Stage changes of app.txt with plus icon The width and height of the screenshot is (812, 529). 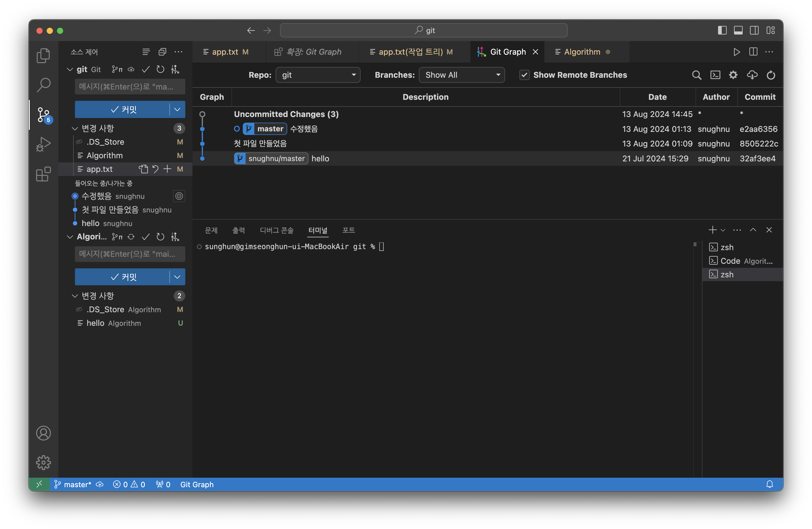click(x=167, y=169)
